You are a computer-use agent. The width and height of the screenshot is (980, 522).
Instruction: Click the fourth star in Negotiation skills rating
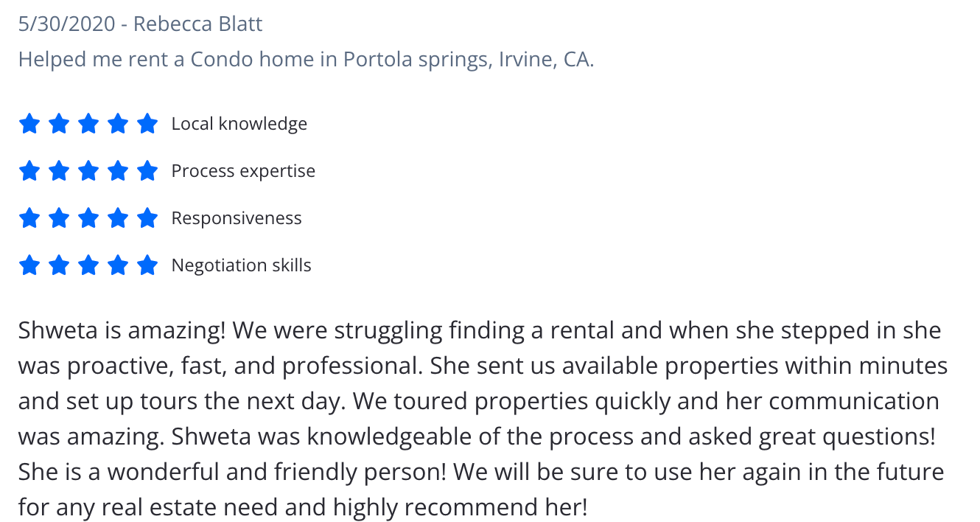(118, 265)
